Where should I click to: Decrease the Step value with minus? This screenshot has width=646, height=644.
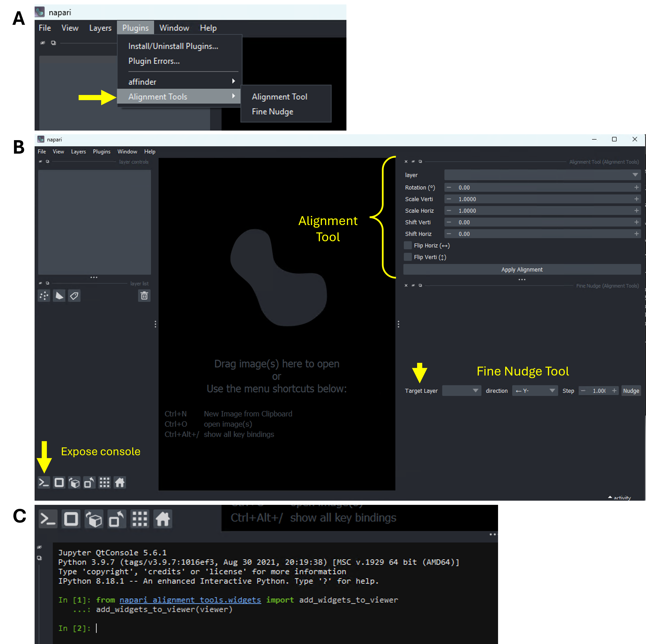click(583, 391)
